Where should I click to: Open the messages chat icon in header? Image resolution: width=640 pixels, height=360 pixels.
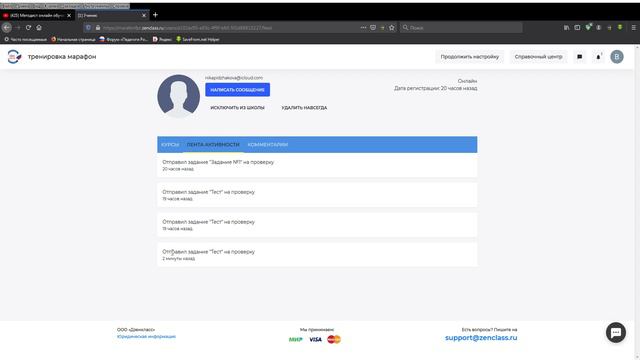click(x=580, y=57)
